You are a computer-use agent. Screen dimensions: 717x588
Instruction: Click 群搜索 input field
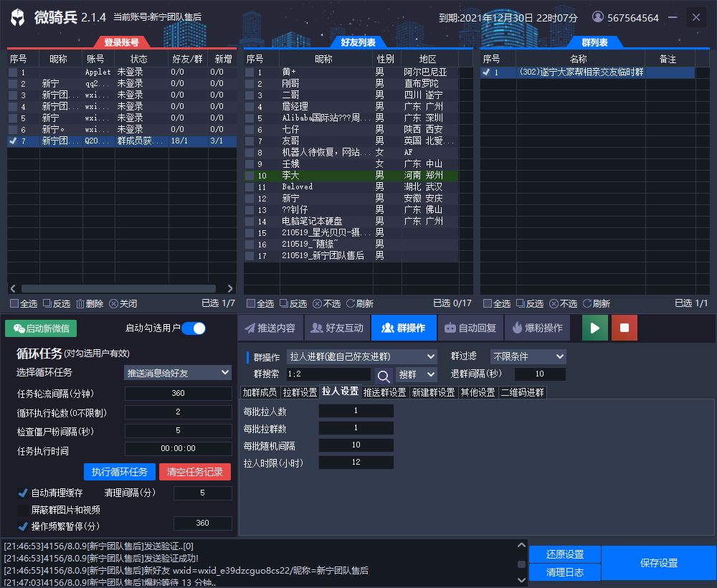328,374
